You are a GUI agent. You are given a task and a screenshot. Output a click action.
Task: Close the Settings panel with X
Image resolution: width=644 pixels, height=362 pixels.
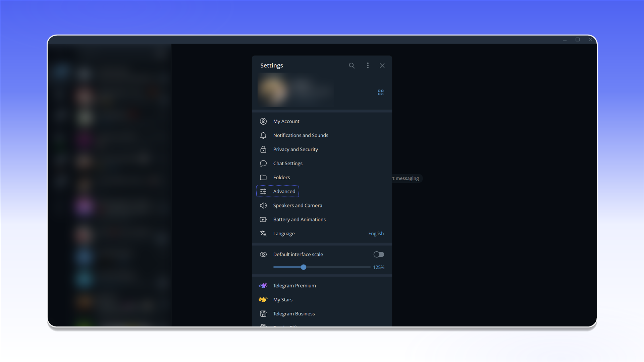click(382, 66)
